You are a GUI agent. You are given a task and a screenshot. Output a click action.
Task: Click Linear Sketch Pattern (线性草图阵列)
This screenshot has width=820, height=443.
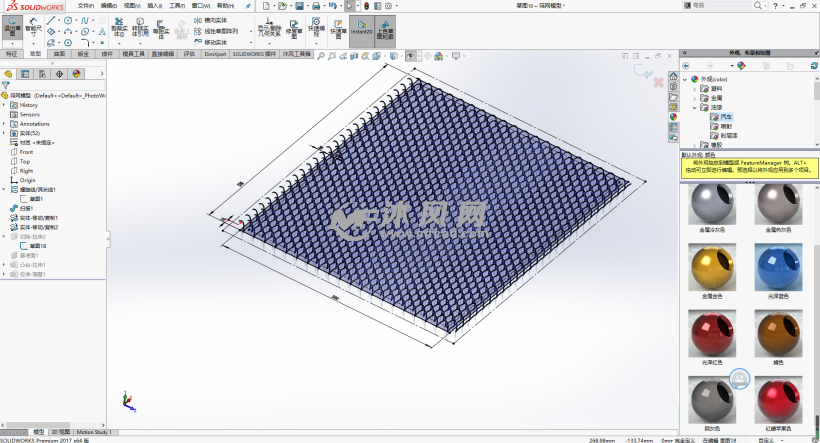216,31
